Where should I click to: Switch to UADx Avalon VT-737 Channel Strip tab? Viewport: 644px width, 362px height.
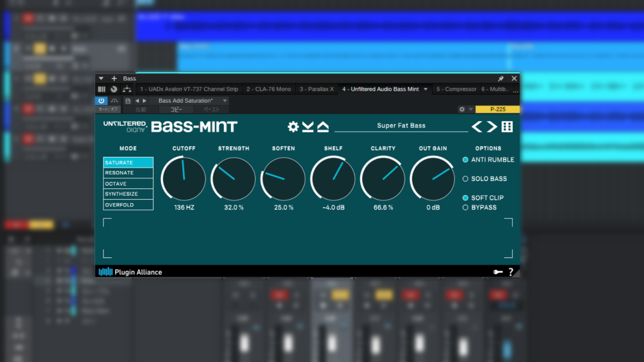click(x=189, y=89)
